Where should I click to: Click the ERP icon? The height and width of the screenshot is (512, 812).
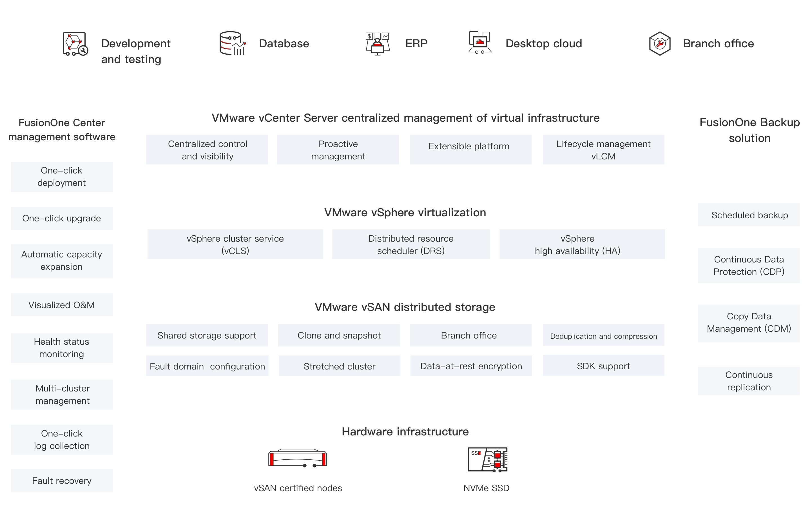coord(378,44)
